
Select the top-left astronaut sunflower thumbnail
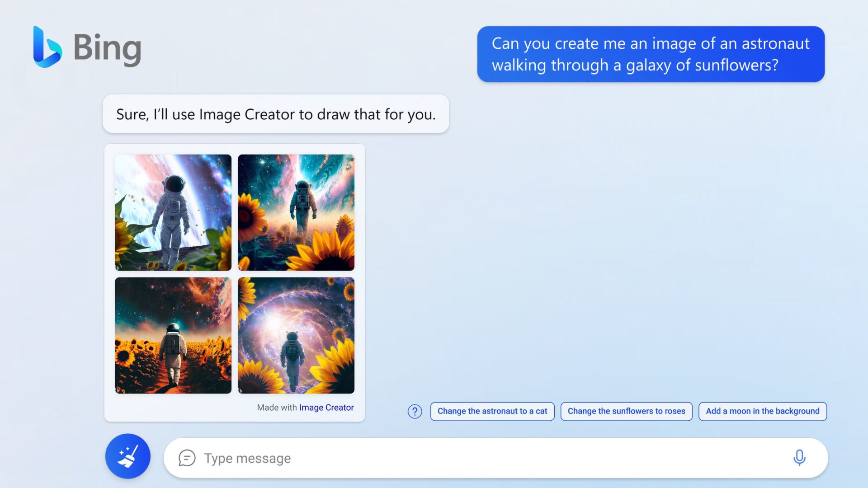[x=173, y=212]
